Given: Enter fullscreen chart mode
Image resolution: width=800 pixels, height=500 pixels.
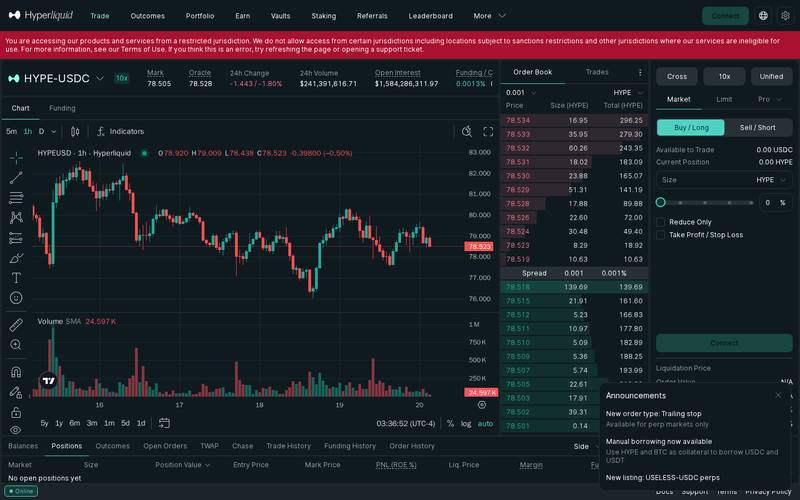Looking at the screenshot, I should click(488, 132).
